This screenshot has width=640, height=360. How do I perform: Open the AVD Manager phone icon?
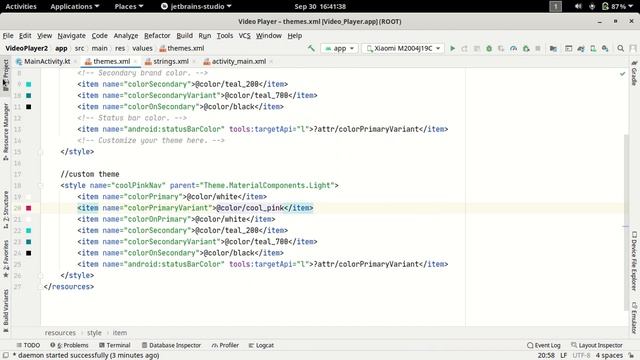593,48
